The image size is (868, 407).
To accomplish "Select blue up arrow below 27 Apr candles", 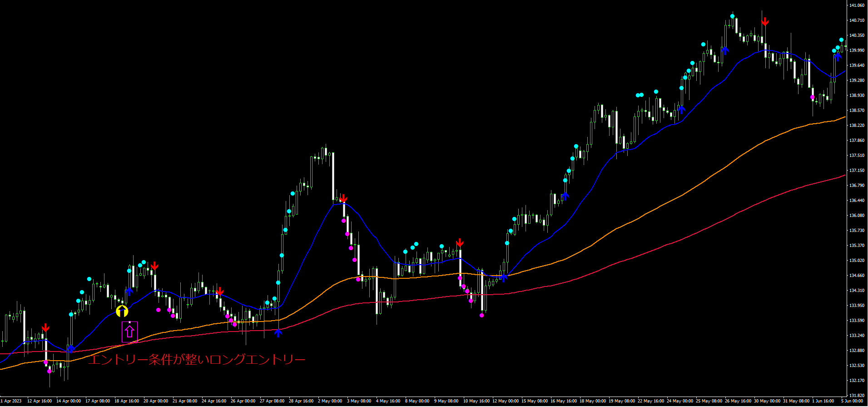I will [x=278, y=333].
